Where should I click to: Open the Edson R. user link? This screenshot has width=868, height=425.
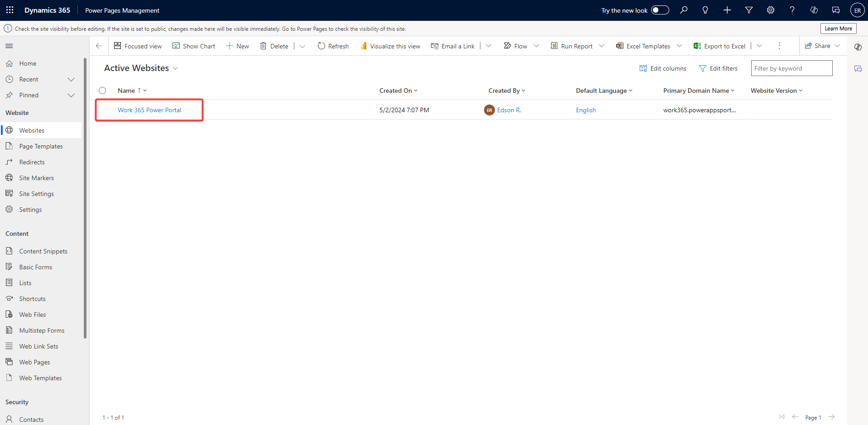point(509,110)
